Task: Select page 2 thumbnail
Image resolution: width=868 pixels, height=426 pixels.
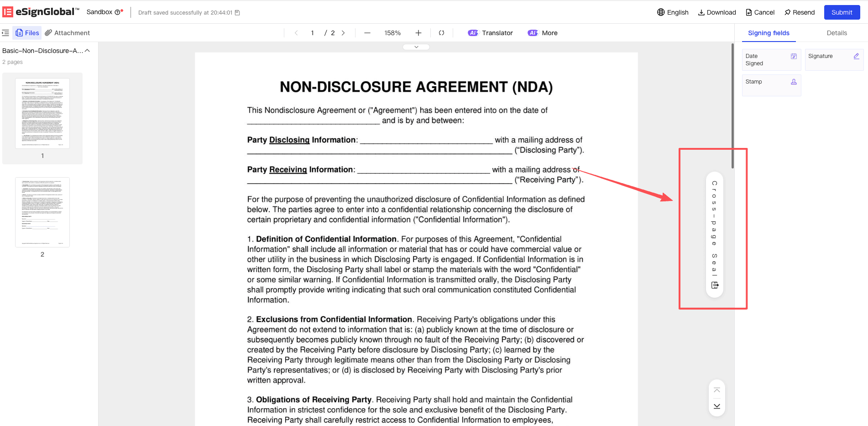Action: click(42, 212)
